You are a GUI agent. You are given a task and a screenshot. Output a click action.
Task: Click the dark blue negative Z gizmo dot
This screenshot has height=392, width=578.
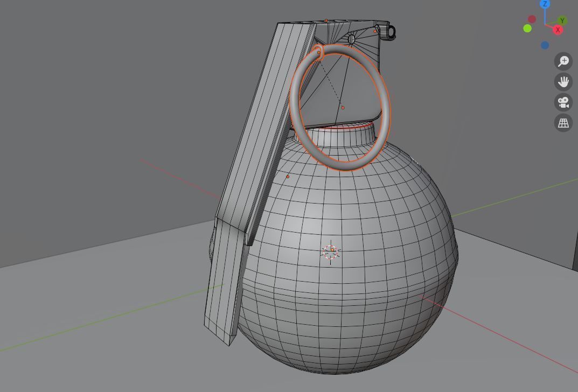(x=545, y=45)
